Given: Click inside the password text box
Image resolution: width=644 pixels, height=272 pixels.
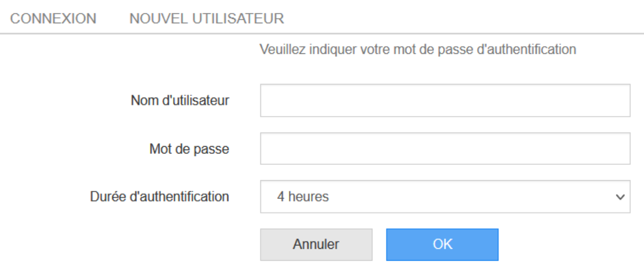Looking at the screenshot, I should (445, 148).
